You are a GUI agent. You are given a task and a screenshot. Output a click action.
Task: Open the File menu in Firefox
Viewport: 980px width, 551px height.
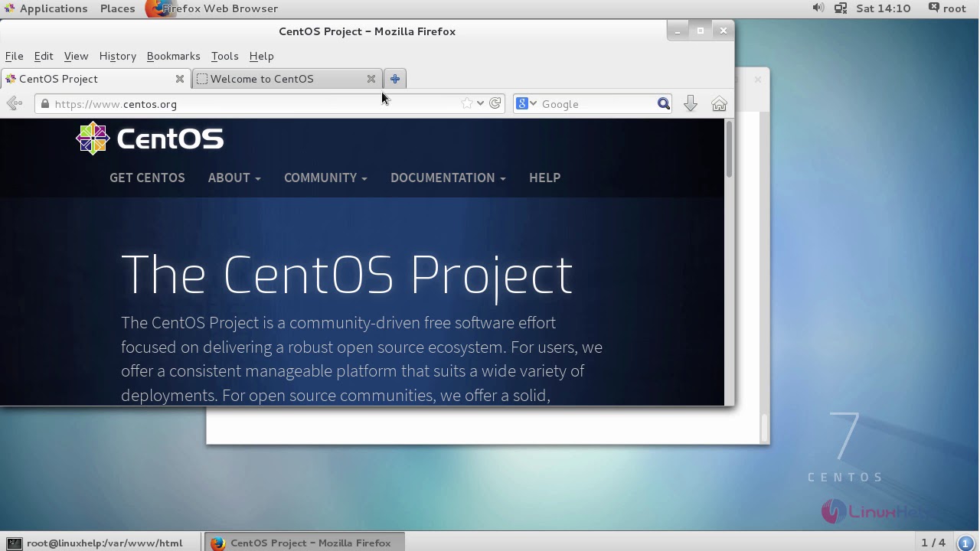coord(14,56)
